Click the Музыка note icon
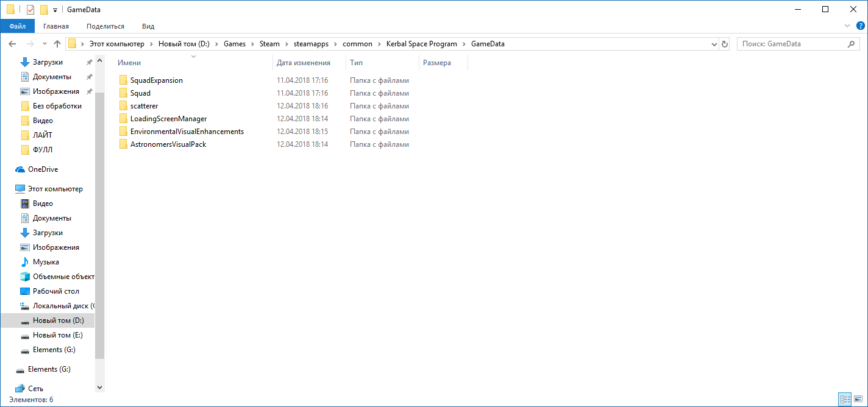This screenshot has height=407, width=868. (x=25, y=262)
